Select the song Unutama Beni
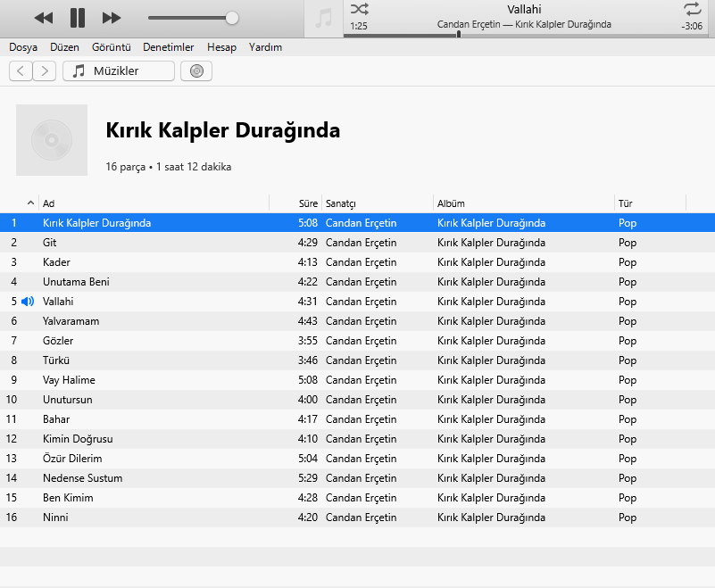Image resolution: width=715 pixels, height=588 pixels. pyautogui.click(x=357, y=282)
